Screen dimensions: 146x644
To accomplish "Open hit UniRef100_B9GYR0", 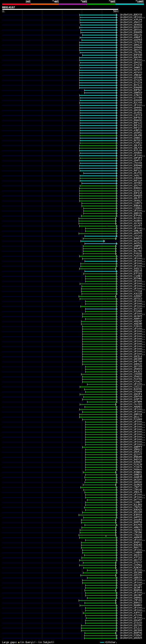I will 131,57.
